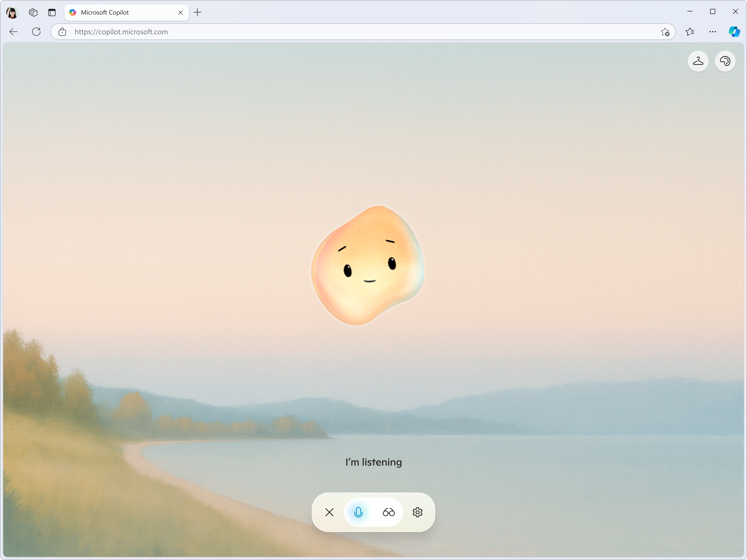747x560 pixels.
Task: Go back to previous page
Action: (13, 32)
